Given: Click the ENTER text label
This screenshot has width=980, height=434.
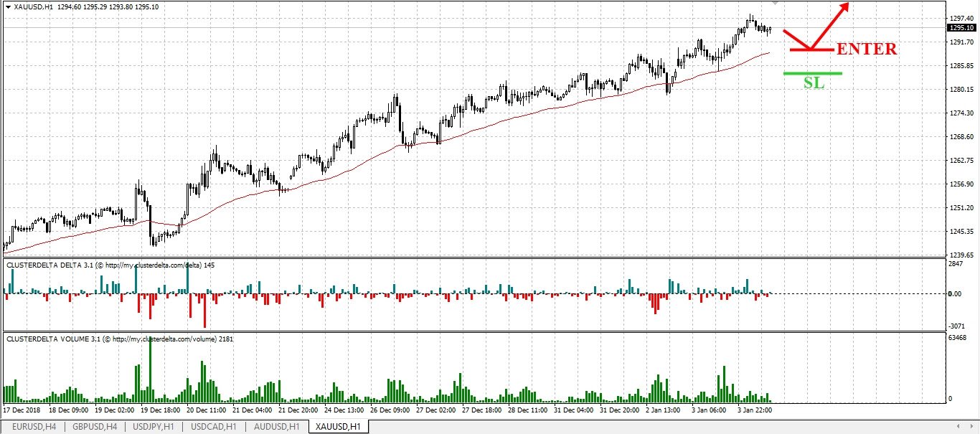Looking at the screenshot, I should 867,49.
